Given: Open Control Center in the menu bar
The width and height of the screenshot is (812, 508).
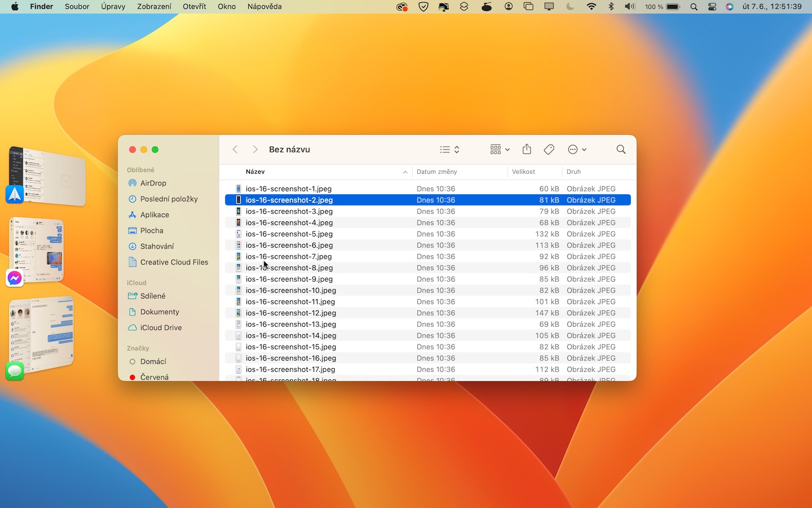Looking at the screenshot, I should coord(712,7).
